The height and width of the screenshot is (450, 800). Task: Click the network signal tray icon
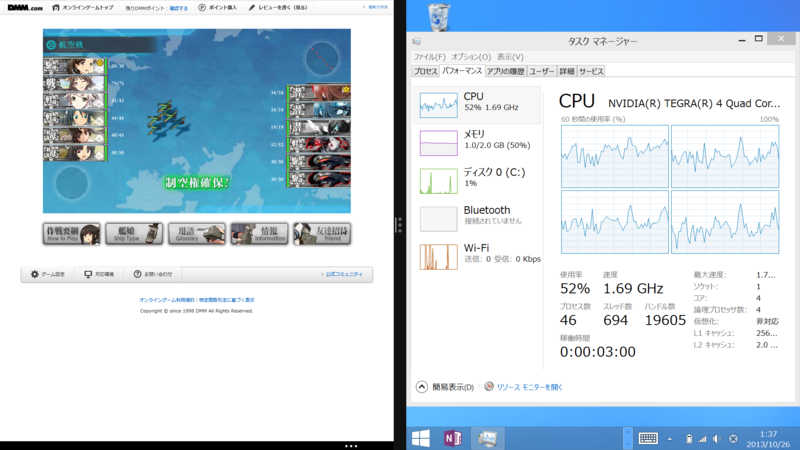pos(703,439)
